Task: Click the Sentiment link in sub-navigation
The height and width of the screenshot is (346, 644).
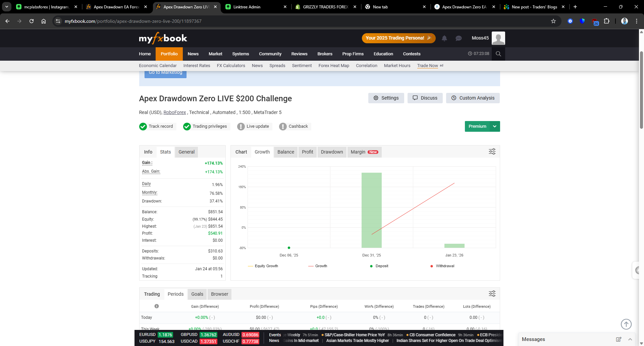Action: click(302, 66)
